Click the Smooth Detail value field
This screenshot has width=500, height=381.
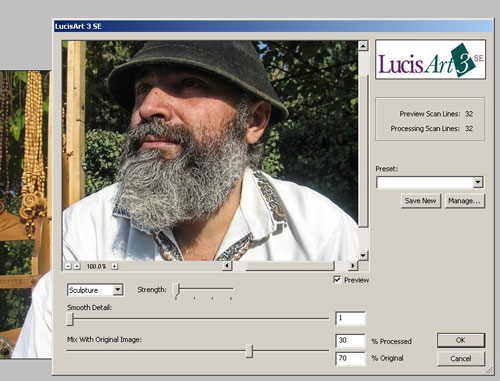(350, 318)
